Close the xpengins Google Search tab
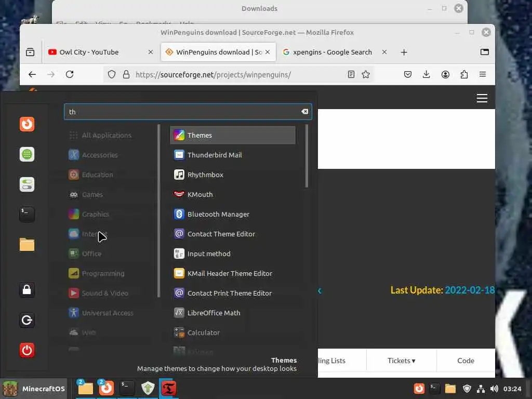The width and height of the screenshot is (532, 399). click(384, 52)
